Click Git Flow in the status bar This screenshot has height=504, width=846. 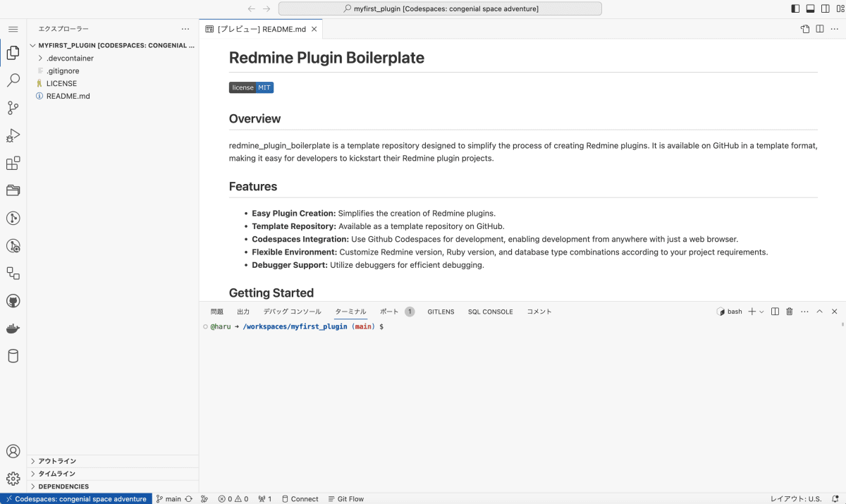346,498
